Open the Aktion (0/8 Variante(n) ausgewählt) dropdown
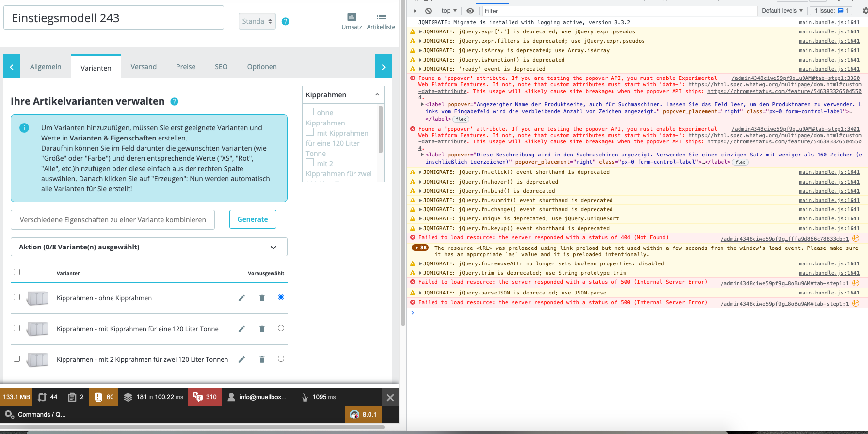Screen dimensions: 868x434 pos(149,247)
